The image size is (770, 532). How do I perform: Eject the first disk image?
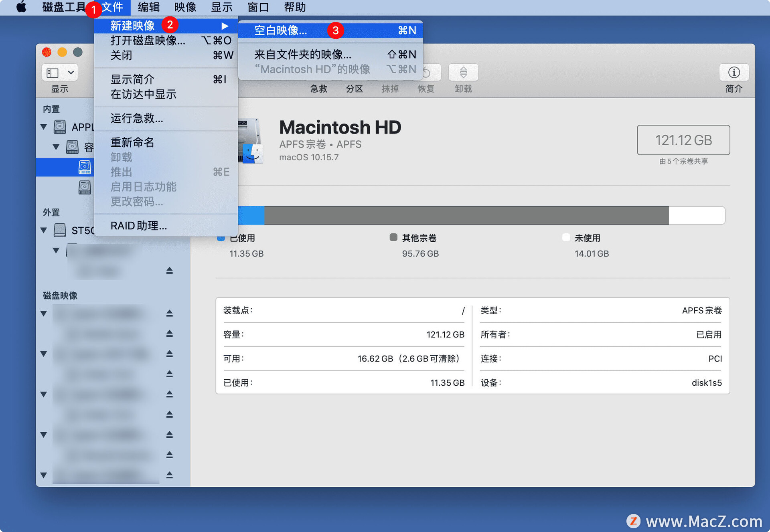click(170, 313)
